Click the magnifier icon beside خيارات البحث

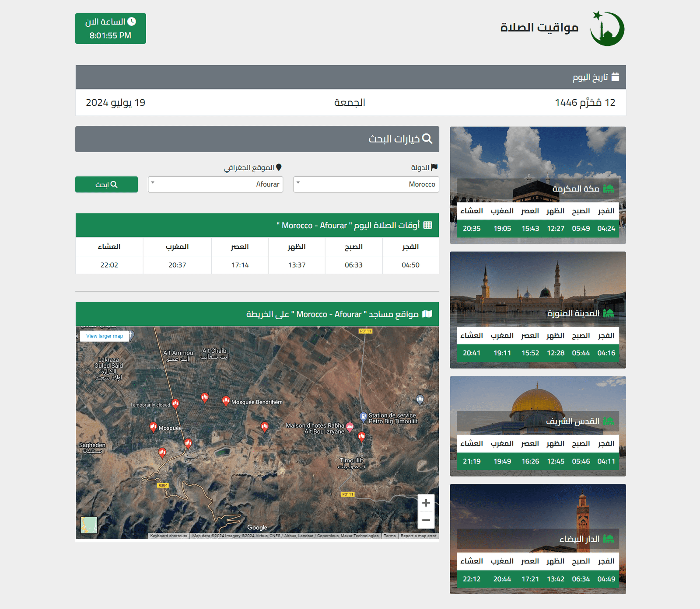click(x=427, y=139)
